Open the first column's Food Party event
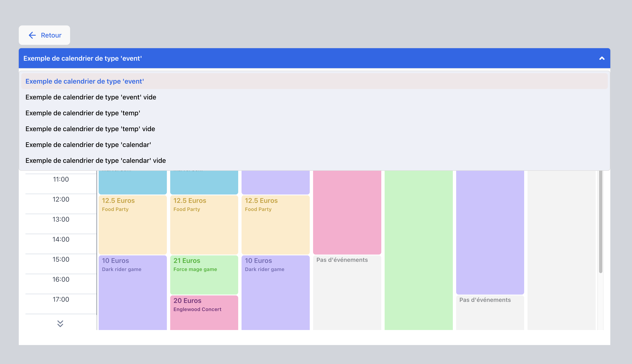 pos(132,225)
